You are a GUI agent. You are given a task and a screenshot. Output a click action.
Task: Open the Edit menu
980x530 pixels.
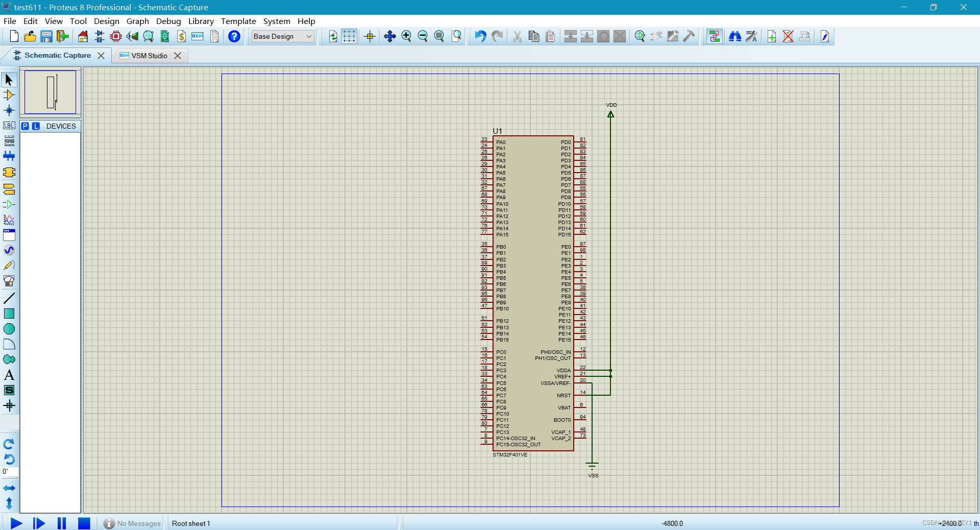click(31, 21)
